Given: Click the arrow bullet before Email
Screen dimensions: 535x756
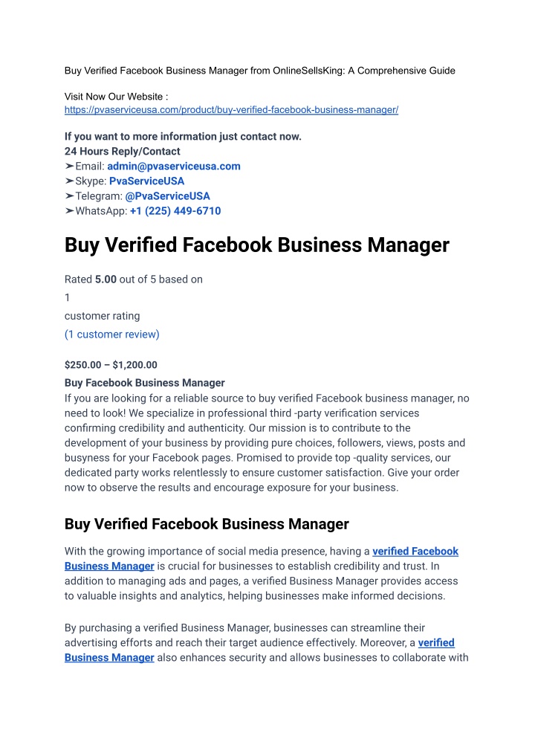Looking at the screenshot, I should pyautogui.click(x=69, y=167).
